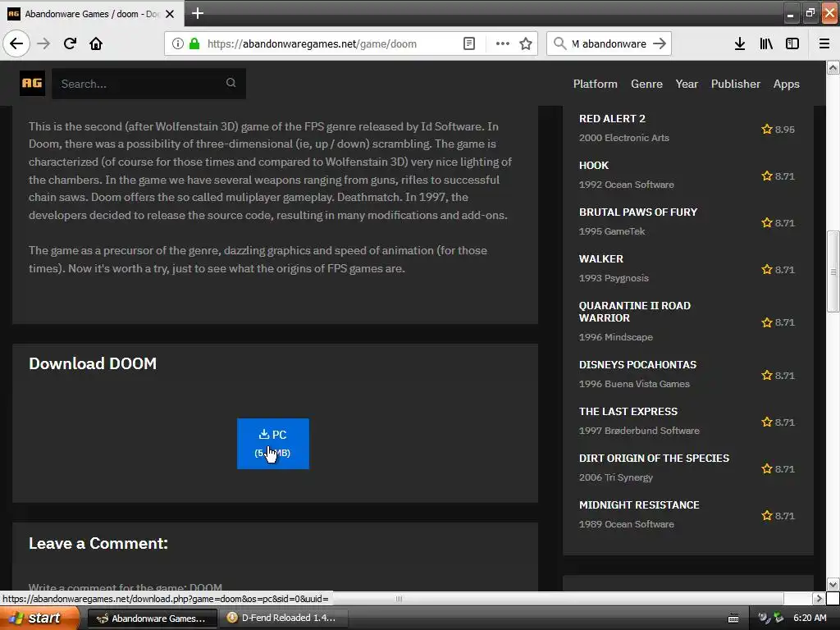Open the HOOK game link
This screenshot has height=630, width=840.
[x=594, y=165]
